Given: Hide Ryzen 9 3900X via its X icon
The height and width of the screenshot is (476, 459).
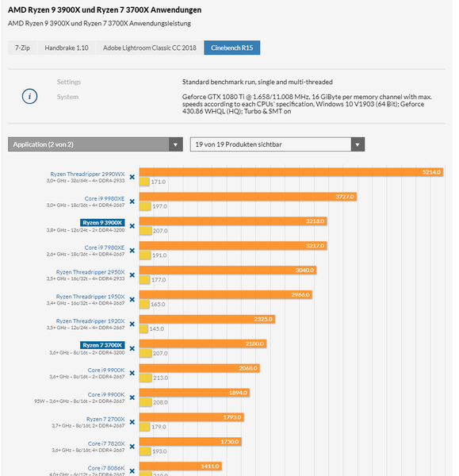Looking at the screenshot, I should point(132,226).
